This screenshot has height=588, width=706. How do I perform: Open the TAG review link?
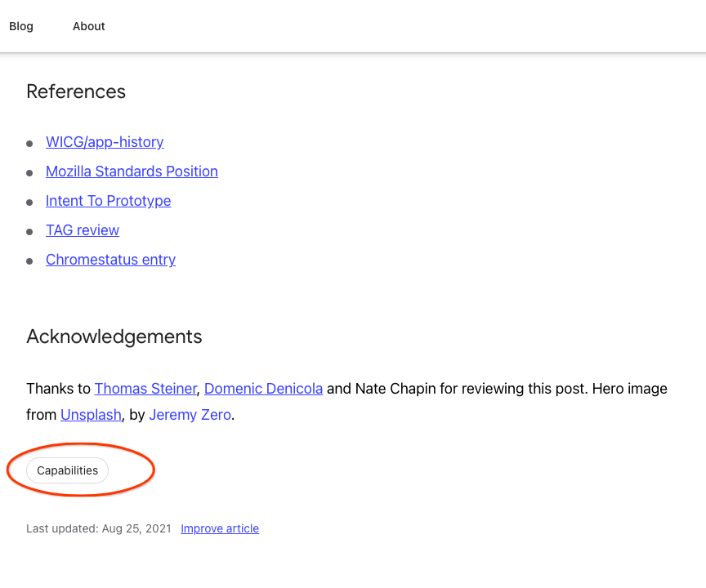pyautogui.click(x=82, y=230)
